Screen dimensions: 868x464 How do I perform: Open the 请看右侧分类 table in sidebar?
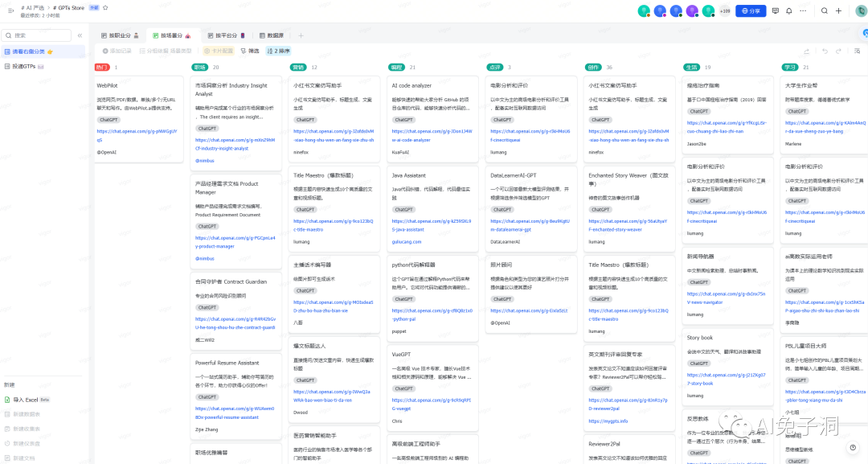[x=43, y=51]
